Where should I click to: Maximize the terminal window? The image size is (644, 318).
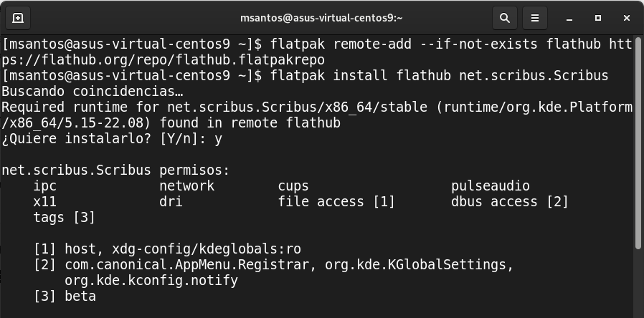[598, 18]
